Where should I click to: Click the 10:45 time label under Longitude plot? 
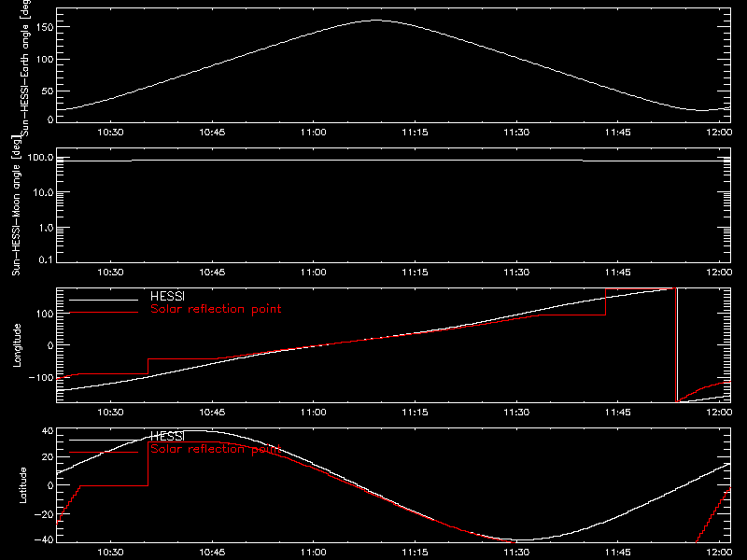(212, 413)
